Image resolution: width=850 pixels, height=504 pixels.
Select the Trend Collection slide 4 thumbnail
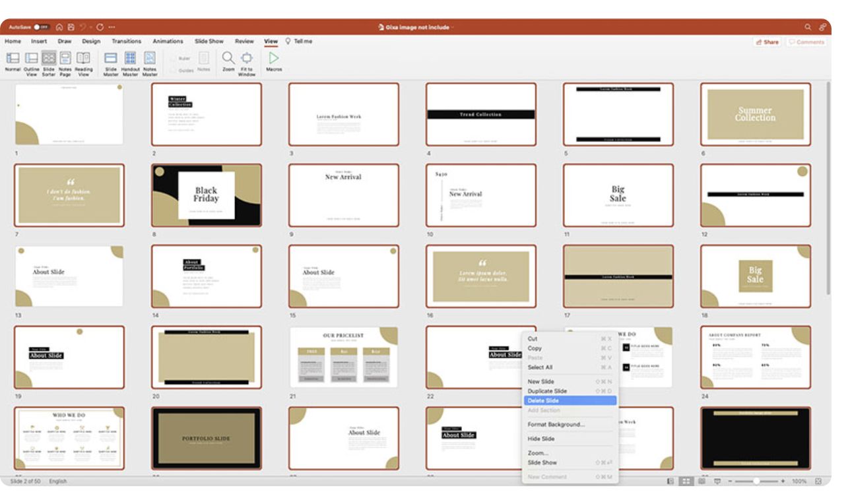point(481,114)
